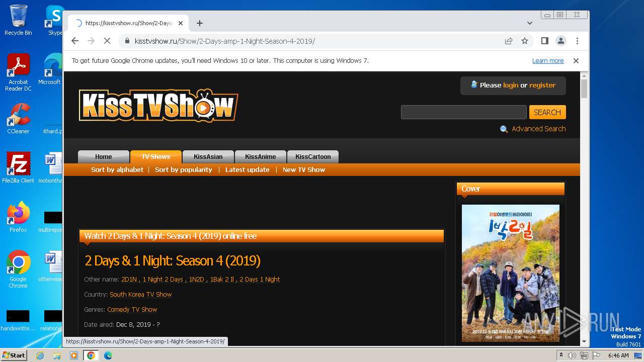Click the Chrome taskbar button

click(x=91, y=355)
